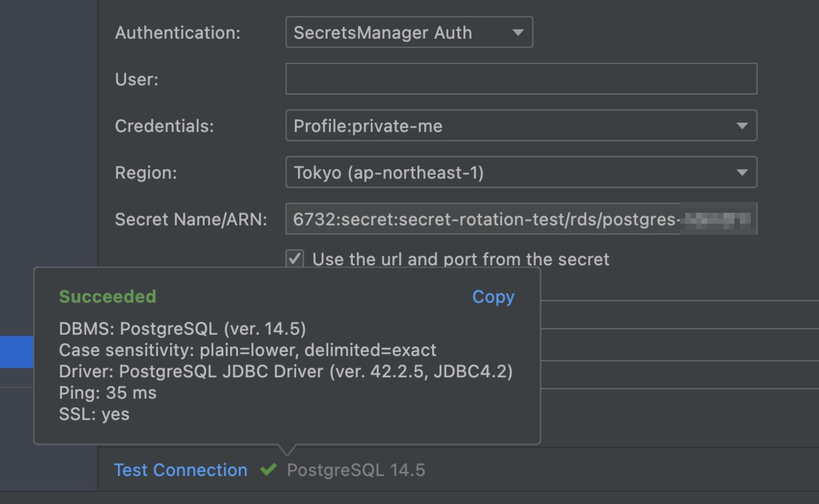Select the highlighted blue sidebar item
Screen dimensions: 819x504
[16, 352]
